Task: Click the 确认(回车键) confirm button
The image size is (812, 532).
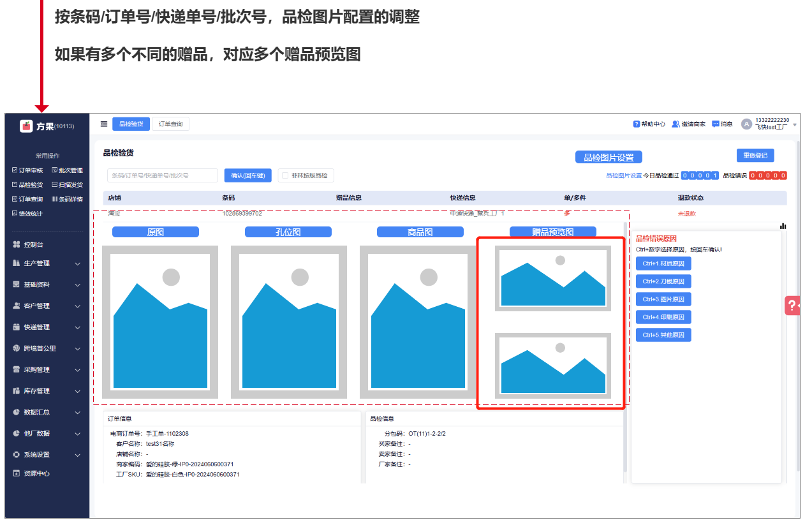Action: [x=248, y=175]
